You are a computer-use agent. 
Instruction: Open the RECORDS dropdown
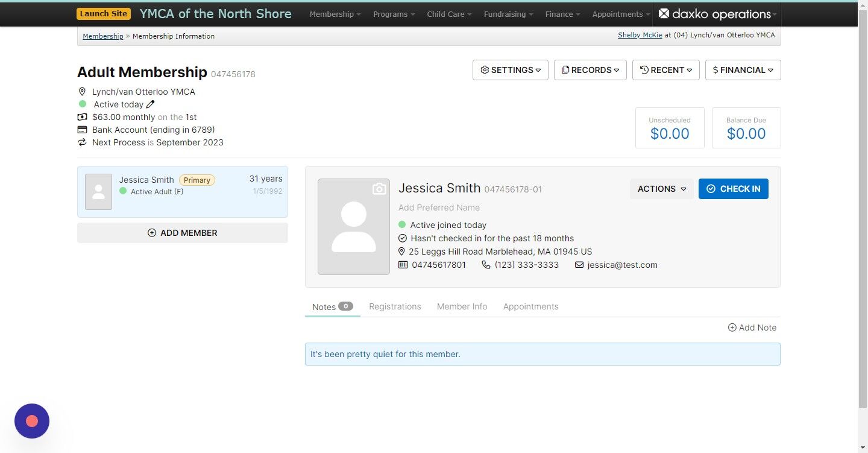(590, 70)
